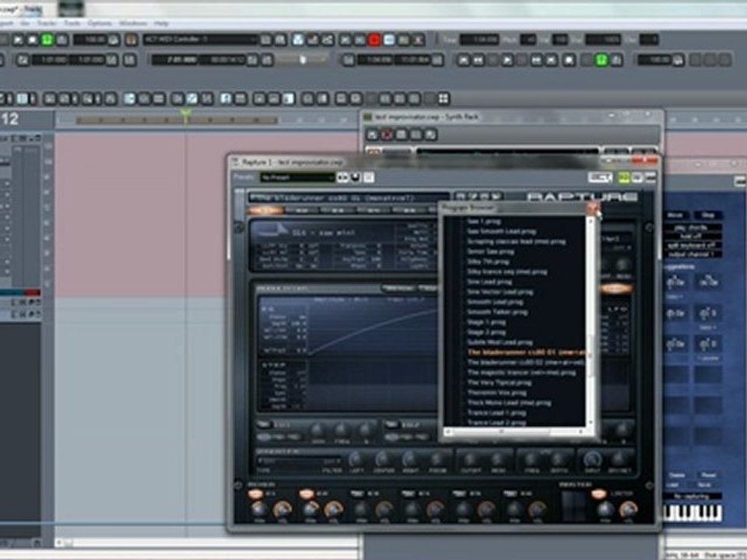Toggle the green-lit button in top-left toolbar

tap(47, 40)
